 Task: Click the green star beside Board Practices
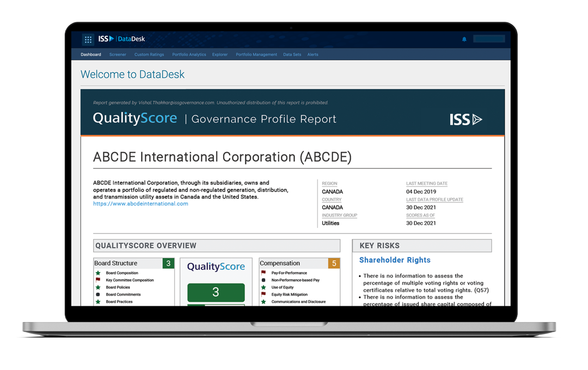point(98,301)
